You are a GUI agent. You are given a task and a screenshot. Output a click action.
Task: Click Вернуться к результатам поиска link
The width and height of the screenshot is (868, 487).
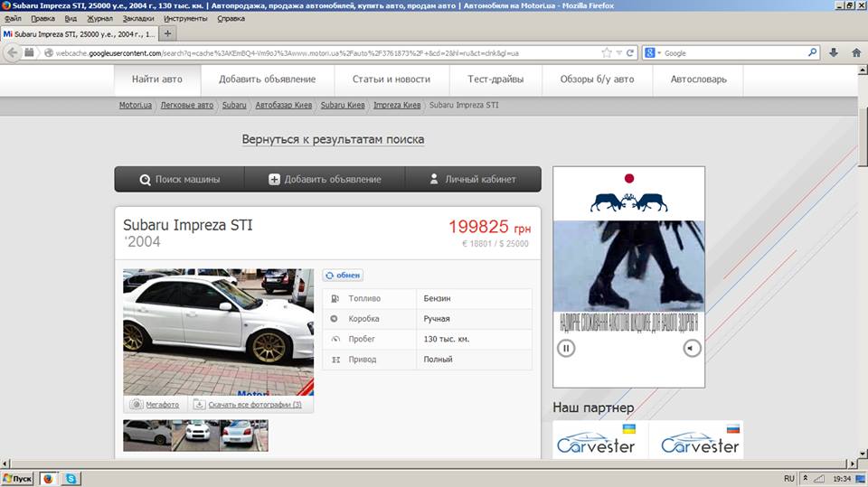point(333,139)
